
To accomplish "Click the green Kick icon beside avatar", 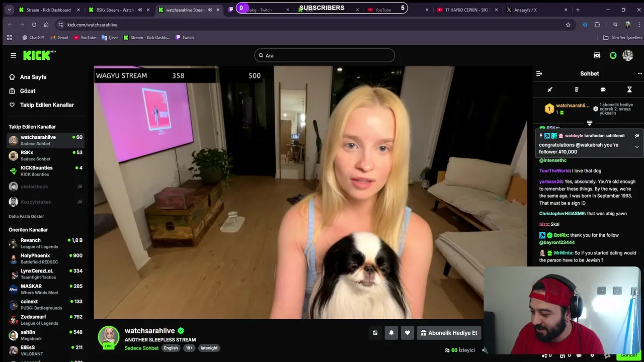I will click(613, 55).
